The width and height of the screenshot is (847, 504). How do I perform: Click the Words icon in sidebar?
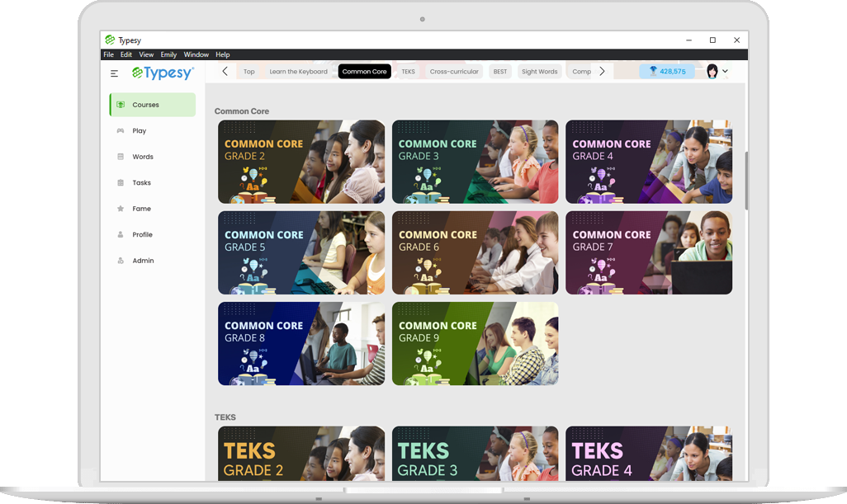121,157
